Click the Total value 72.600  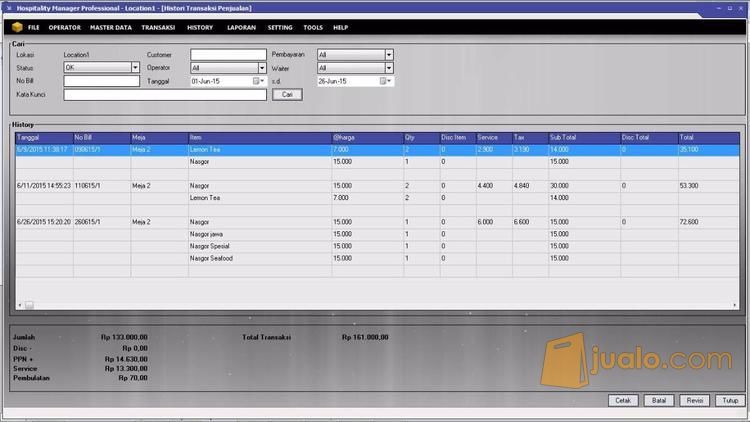[689, 222]
